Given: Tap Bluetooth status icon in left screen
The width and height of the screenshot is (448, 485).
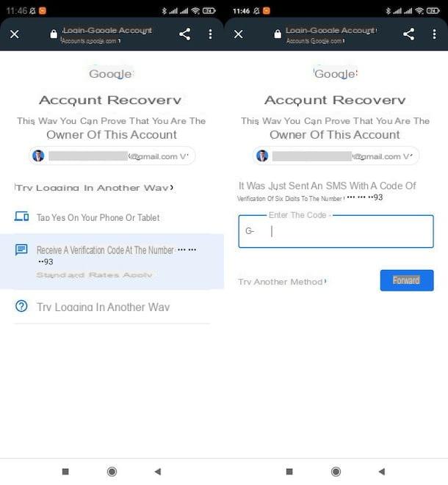Looking at the screenshot, I should [x=164, y=11].
